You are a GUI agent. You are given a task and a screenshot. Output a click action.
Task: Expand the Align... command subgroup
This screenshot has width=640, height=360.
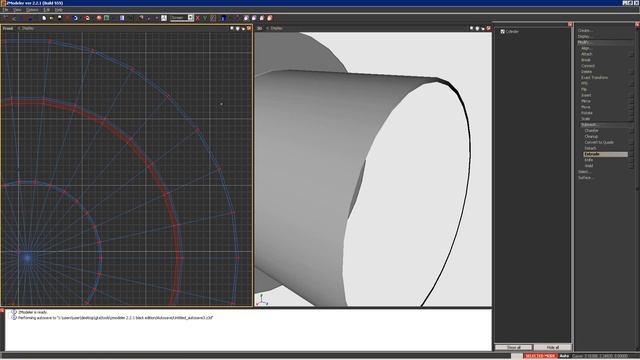(x=587, y=48)
